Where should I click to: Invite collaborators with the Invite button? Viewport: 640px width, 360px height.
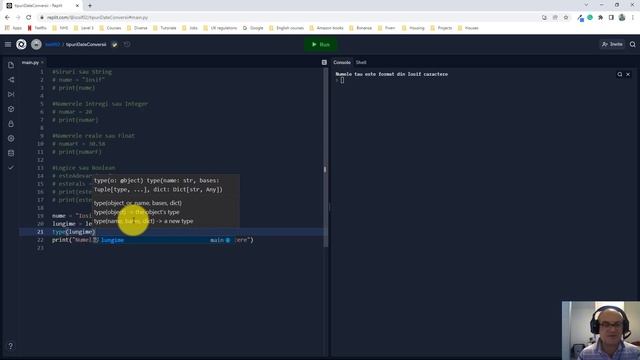click(612, 44)
